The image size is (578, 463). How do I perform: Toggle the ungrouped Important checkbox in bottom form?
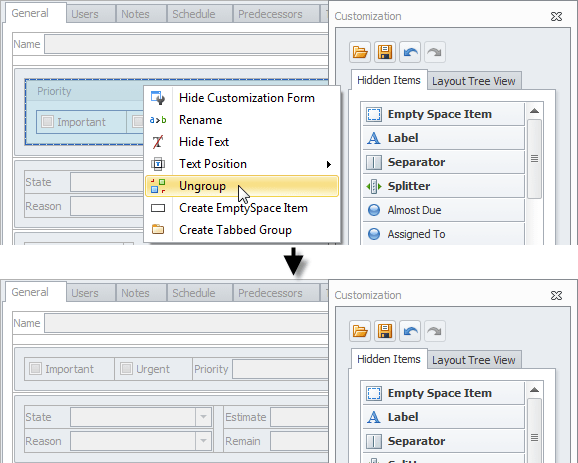[x=35, y=369]
